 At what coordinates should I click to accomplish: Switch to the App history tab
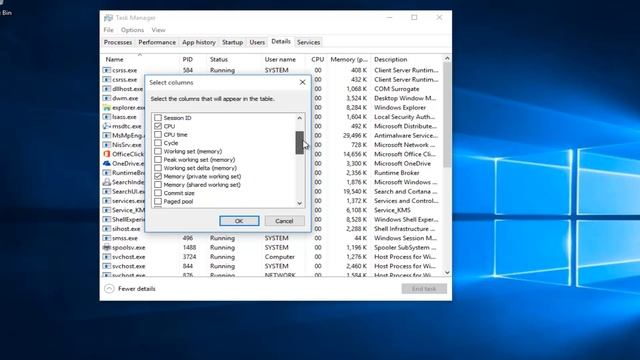[x=199, y=42]
